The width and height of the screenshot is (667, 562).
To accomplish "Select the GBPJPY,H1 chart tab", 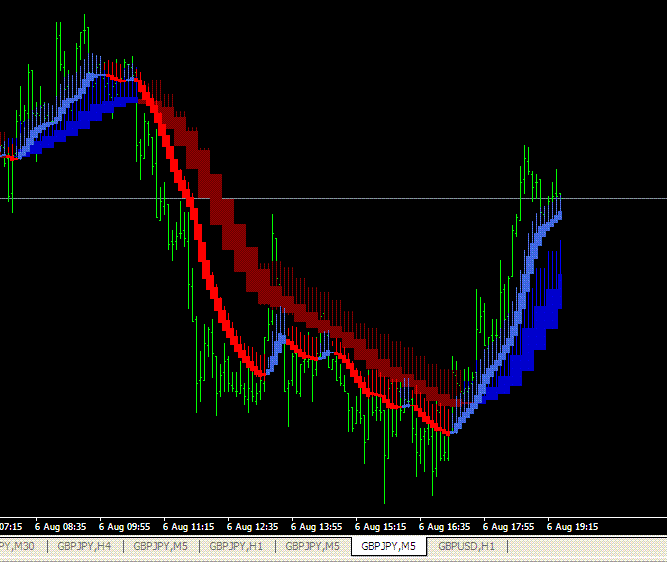I will [237, 546].
